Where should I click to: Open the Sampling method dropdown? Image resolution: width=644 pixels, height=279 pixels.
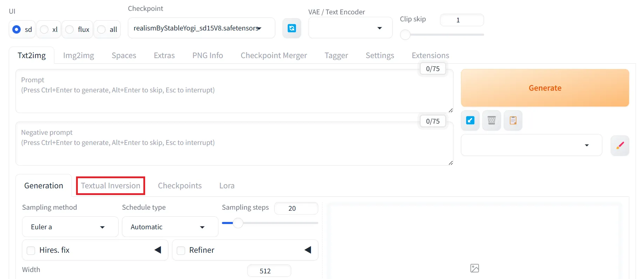[70, 227]
